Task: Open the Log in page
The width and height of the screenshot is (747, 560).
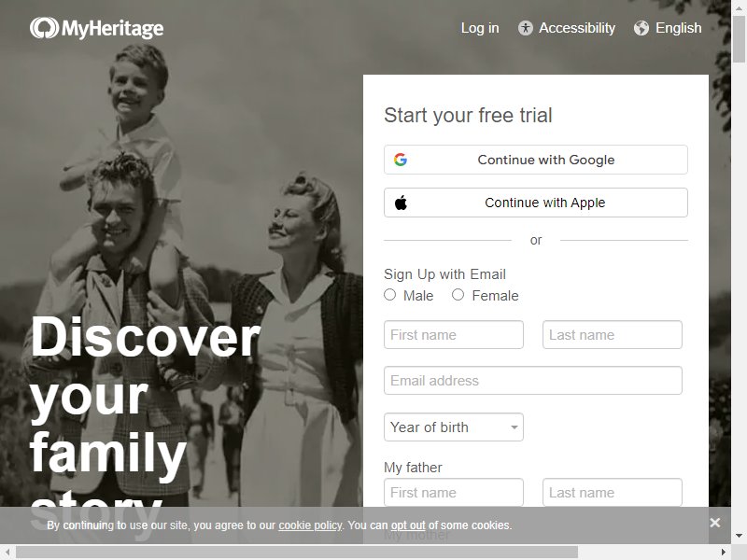Action: click(480, 28)
